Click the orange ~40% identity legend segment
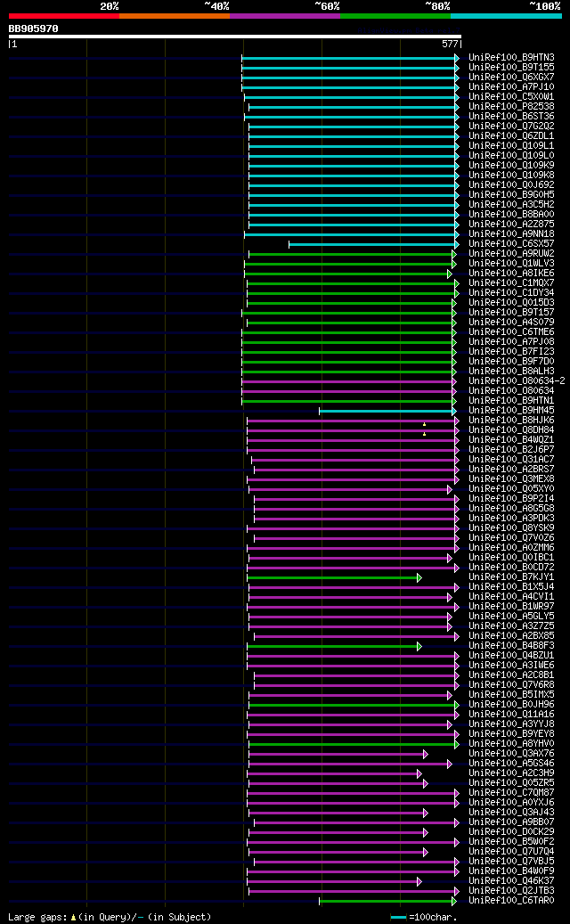Screen dimensions: 570x924 pos(175,16)
